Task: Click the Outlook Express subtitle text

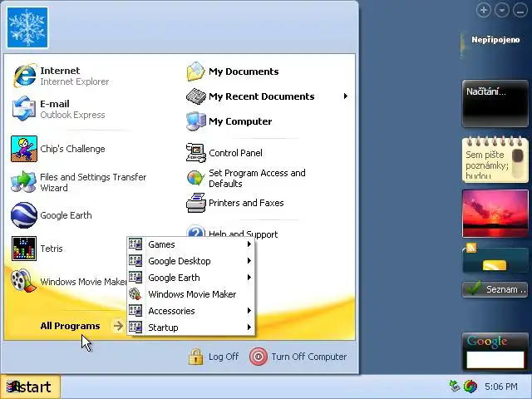Action: [x=72, y=115]
